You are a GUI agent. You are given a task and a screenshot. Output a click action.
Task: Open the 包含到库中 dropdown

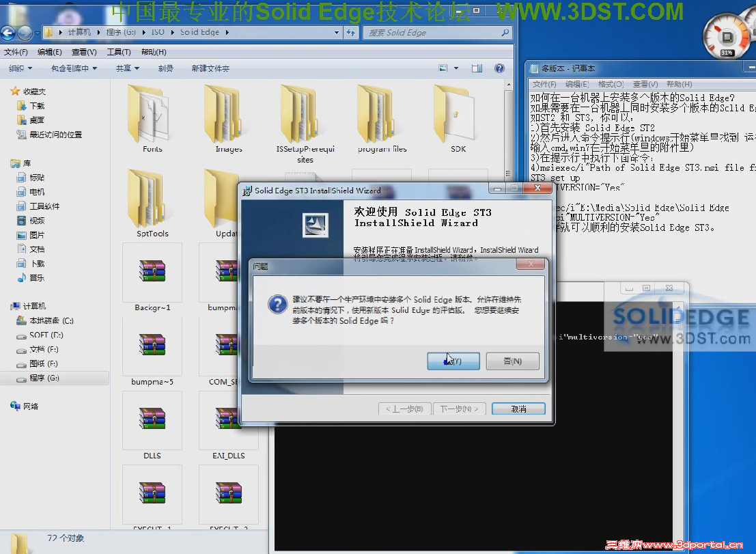(x=74, y=68)
